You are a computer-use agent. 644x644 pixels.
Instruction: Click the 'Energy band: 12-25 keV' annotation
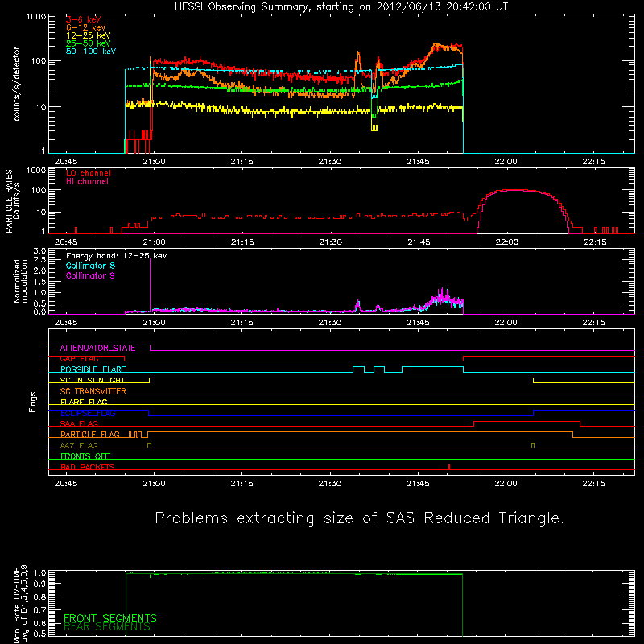tap(117, 256)
